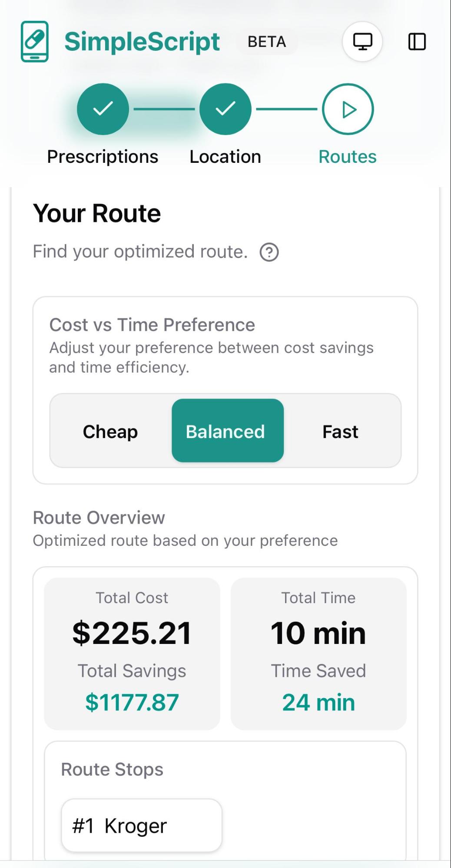Click the SimpleScript pill phone logo icon

35,42
